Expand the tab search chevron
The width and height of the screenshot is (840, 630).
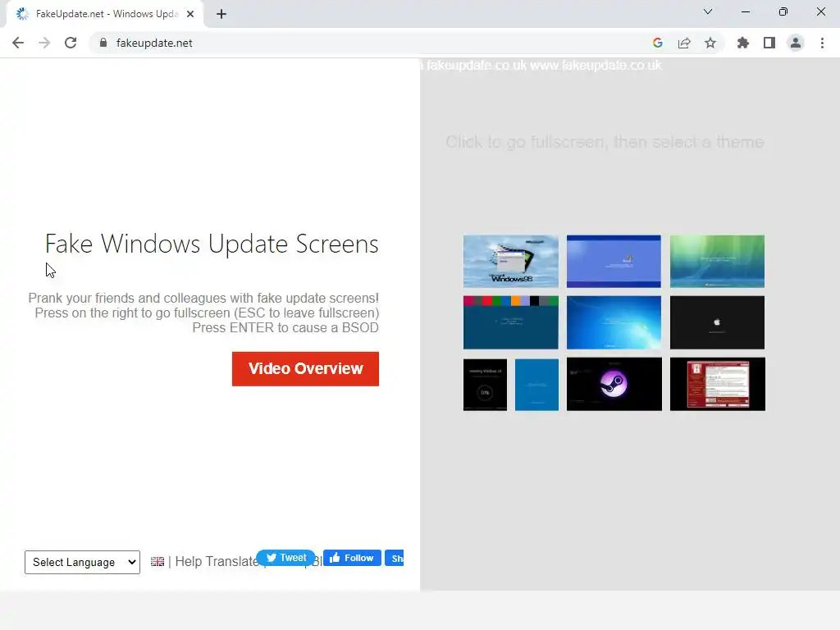click(708, 11)
